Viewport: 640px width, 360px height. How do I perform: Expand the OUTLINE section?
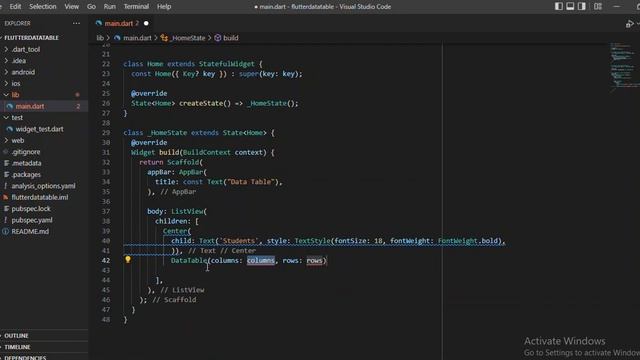click(x=16, y=336)
